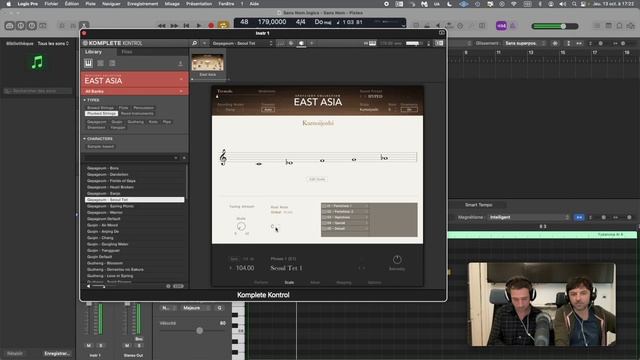Select the Bowed Strings type tag
This screenshot has width=640, height=360.
(101, 108)
